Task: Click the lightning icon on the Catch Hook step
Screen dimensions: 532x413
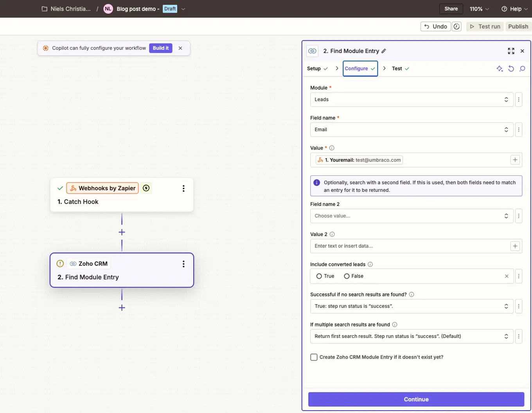Action: pyautogui.click(x=146, y=188)
